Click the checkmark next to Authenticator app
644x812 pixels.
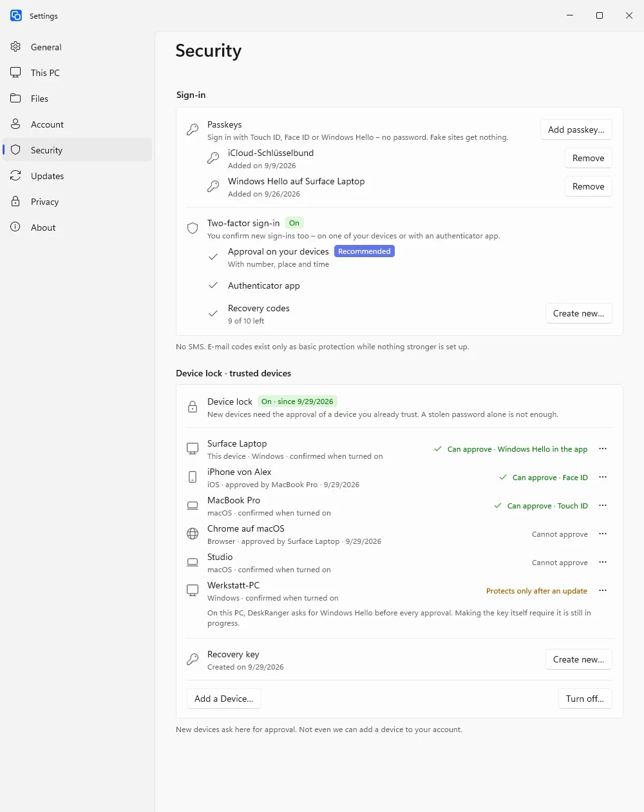213,285
